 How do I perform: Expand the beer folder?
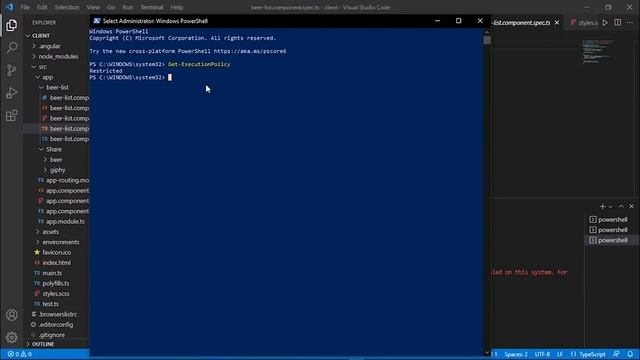tap(57, 160)
